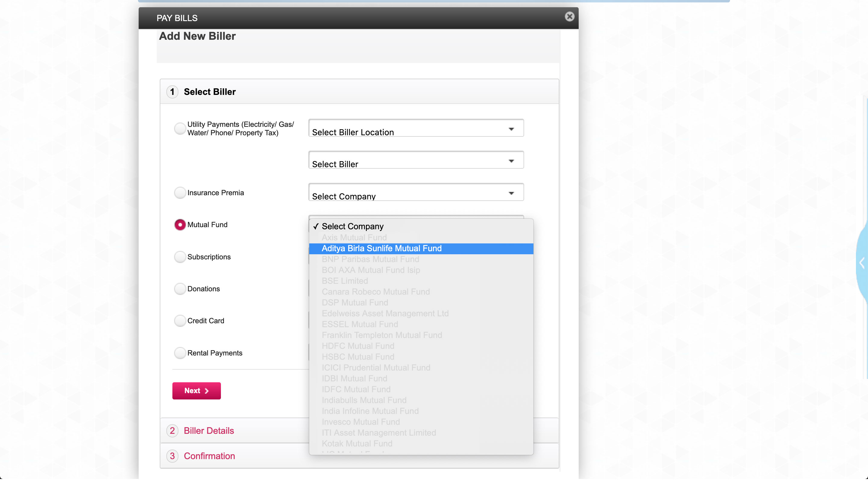Select Rental Payments radio option
This screenshot has height=482, width=868.
click(180, 353)
